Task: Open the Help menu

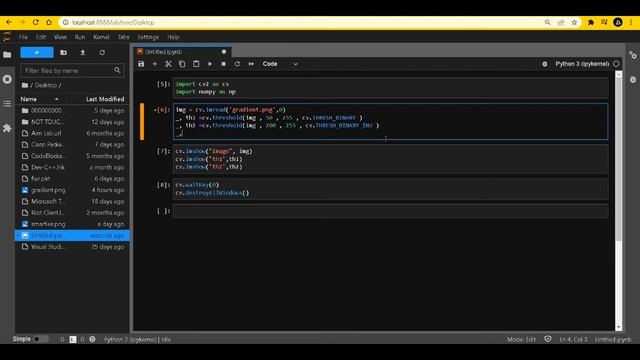Action: (x=173, y=37)
